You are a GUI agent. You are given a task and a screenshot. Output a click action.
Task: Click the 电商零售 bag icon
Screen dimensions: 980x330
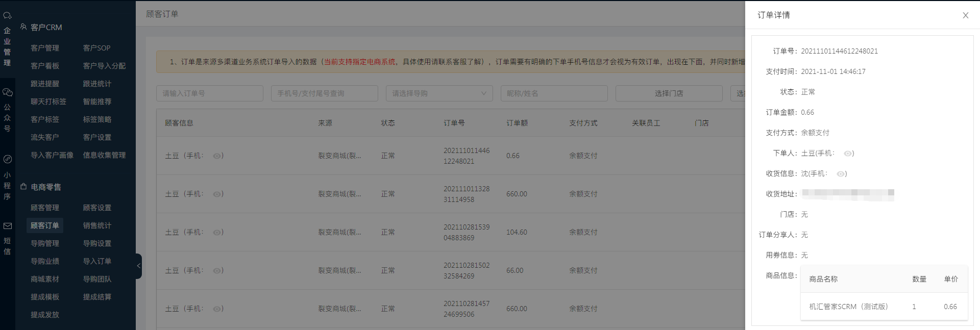coord(23,187)
